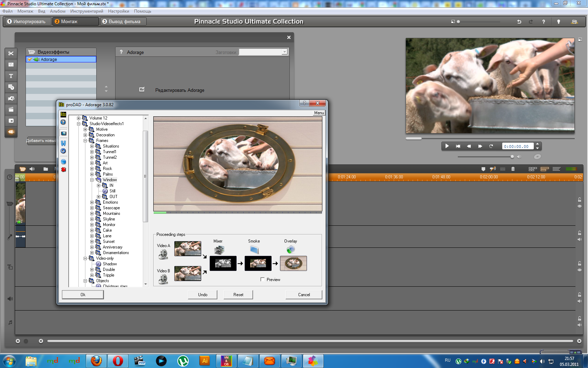Open the Menu button in Adorage
The image size is (588, 368).
coord(319,113)
